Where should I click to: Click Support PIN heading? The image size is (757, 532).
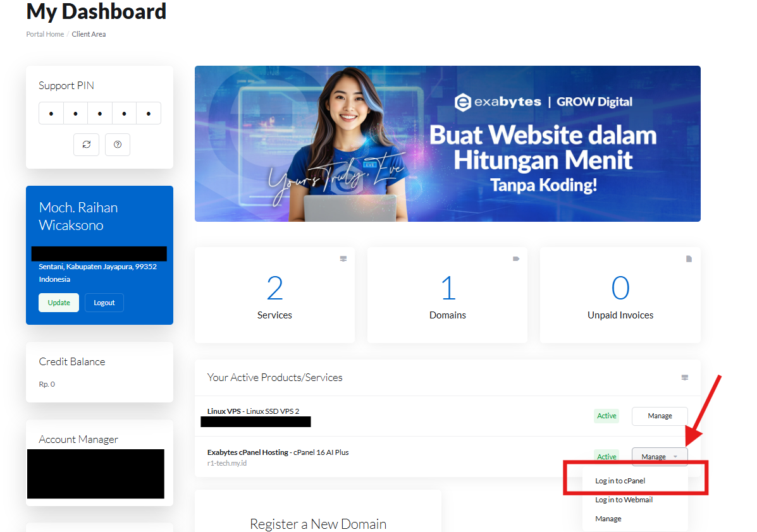pyautogui.click(x=66, y=86)
